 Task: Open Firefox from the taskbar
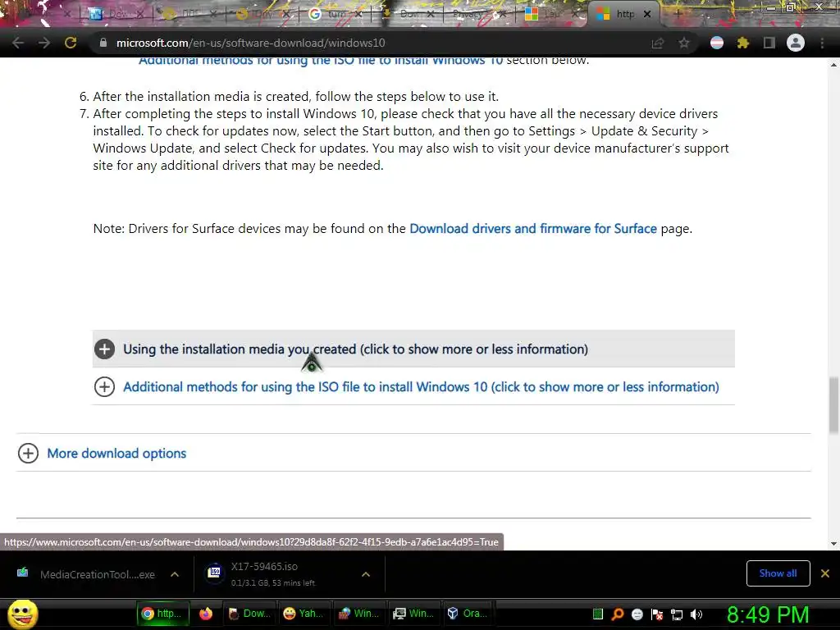(x=206, y=614)
